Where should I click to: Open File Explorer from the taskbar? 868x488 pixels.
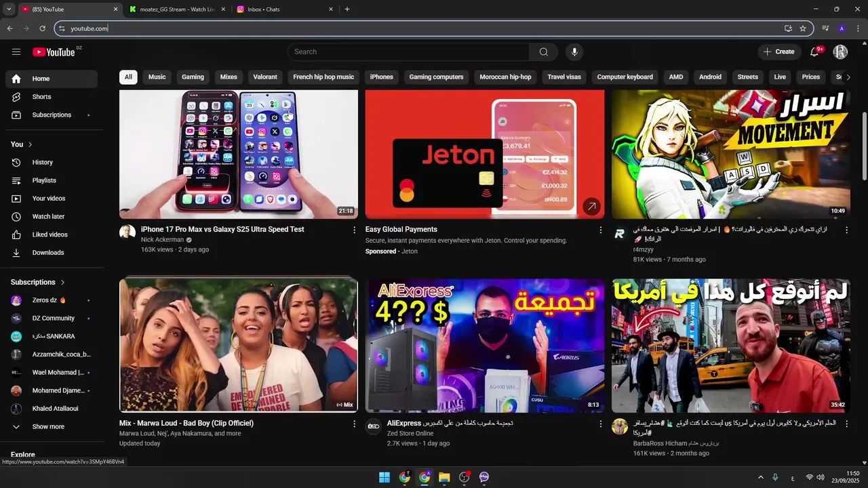click(444, 477)
